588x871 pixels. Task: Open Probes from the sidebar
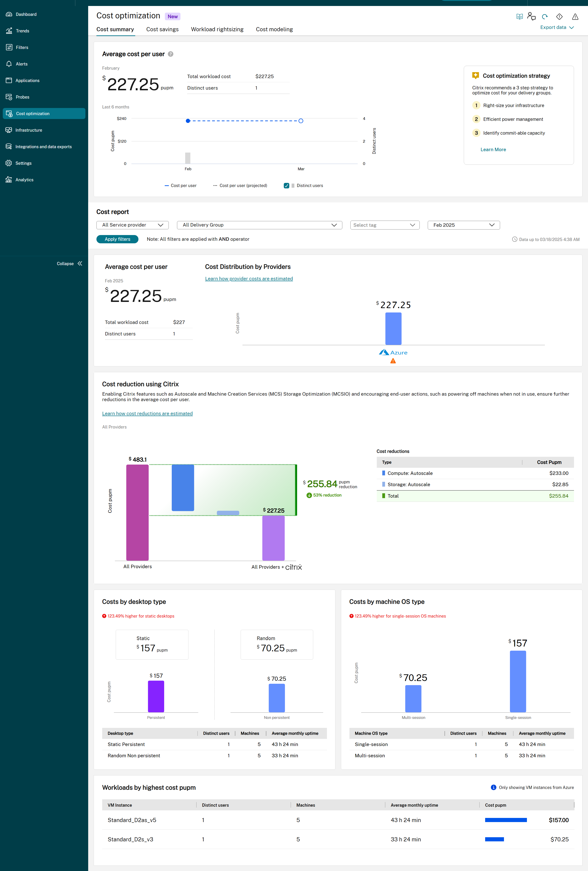23,97
